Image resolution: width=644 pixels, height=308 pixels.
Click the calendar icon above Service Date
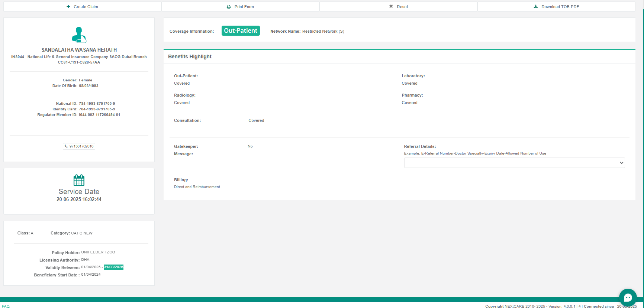[79, 180]
